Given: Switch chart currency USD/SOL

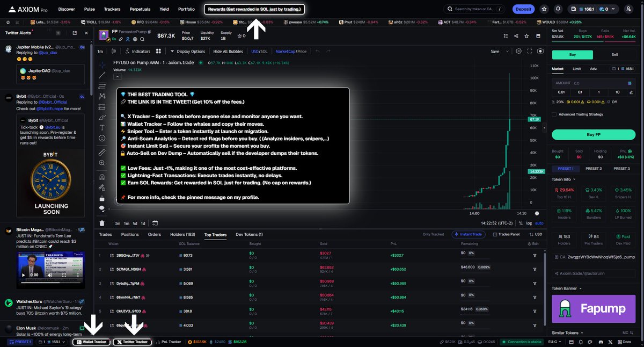Looking at the screenshot, I should point(259,51).
